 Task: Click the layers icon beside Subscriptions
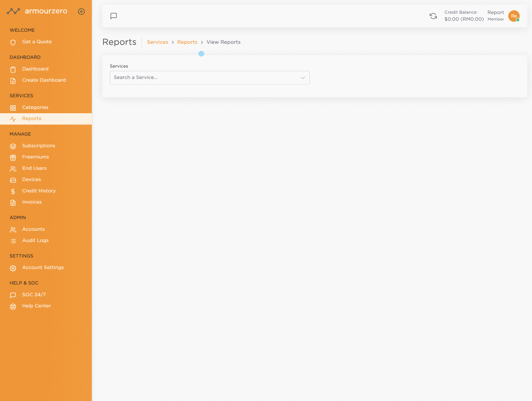(13, 146)
